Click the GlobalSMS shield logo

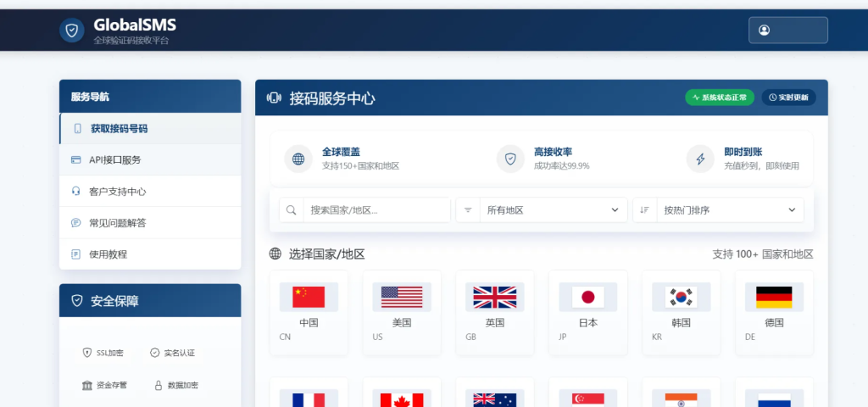pyautogui.click(x=72, y=30)
